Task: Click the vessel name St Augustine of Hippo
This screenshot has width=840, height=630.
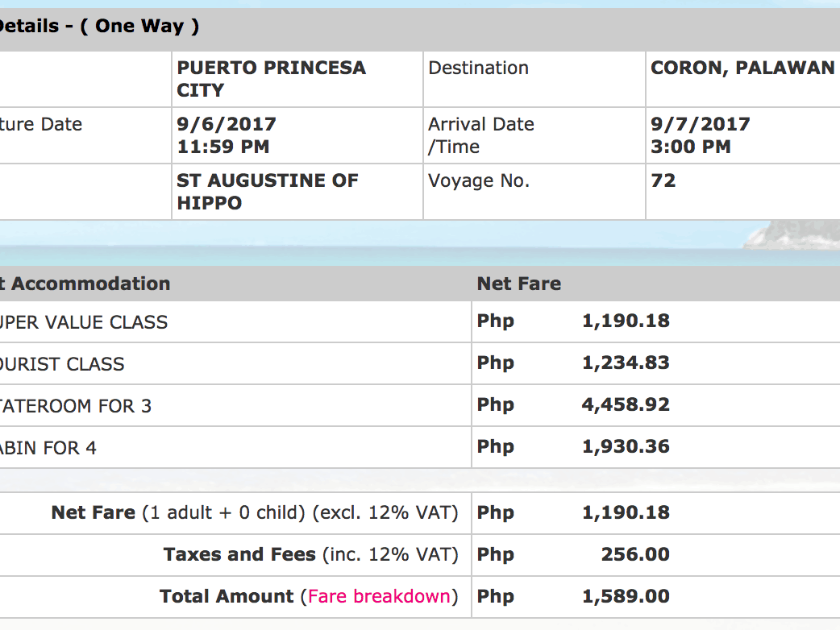Action: (267, 192)
